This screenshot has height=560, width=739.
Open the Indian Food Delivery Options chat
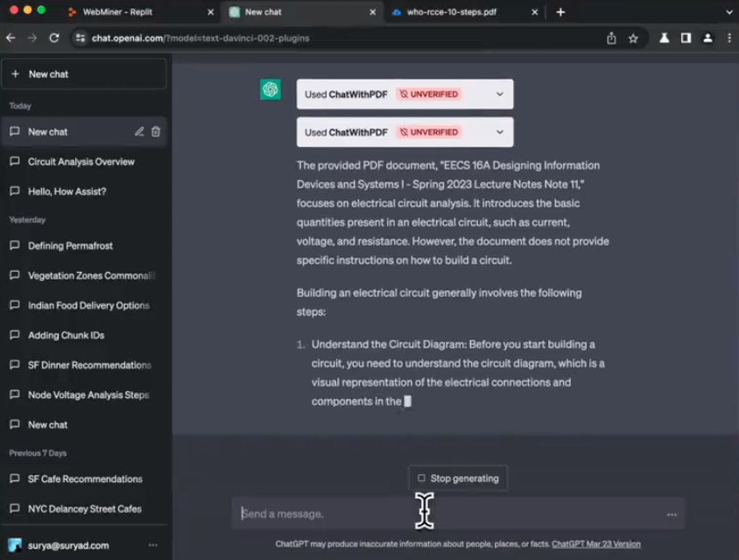point(88,305)
